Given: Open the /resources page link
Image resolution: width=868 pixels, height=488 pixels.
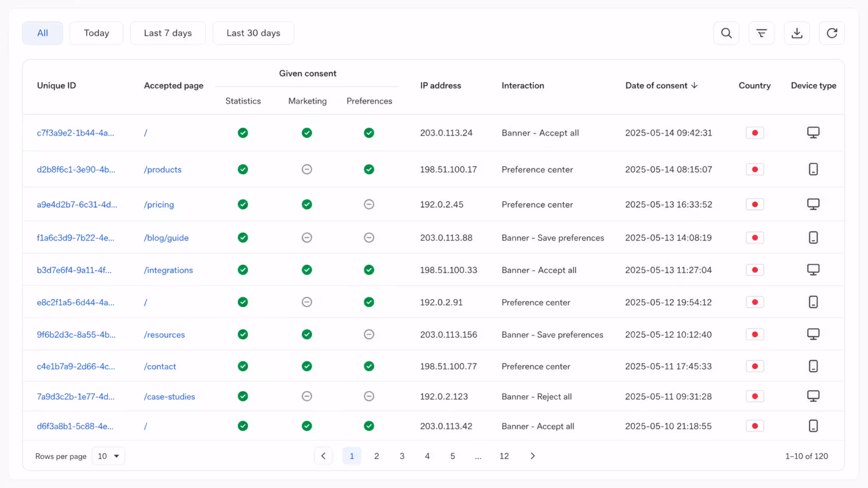Looking at the screenshot, I should click(x=164, y=334).
